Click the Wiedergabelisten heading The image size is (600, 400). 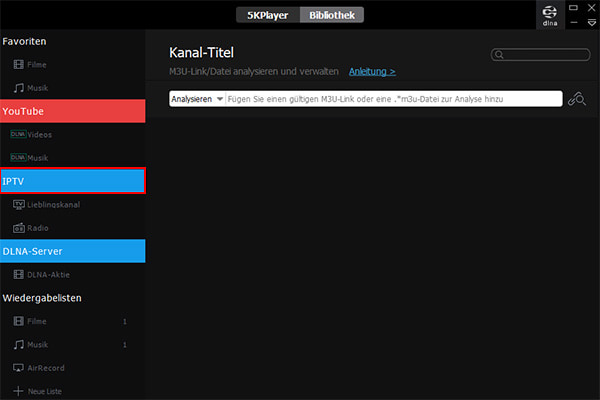pos(42,298)
